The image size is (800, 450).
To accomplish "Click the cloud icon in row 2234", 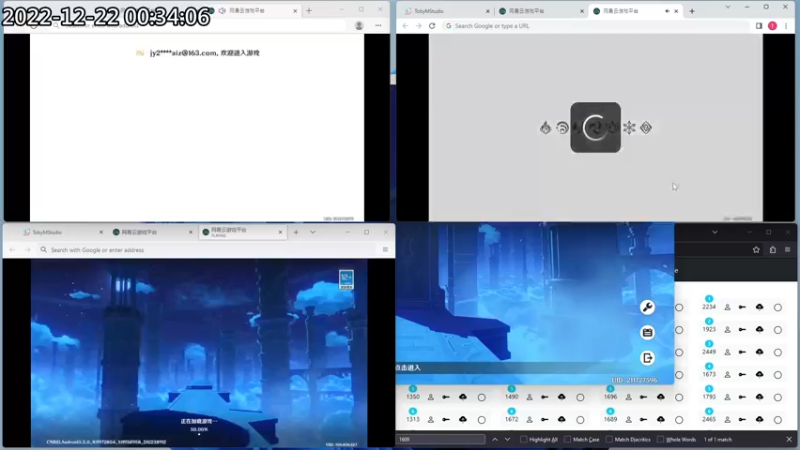I will click(x=759, y=307).
